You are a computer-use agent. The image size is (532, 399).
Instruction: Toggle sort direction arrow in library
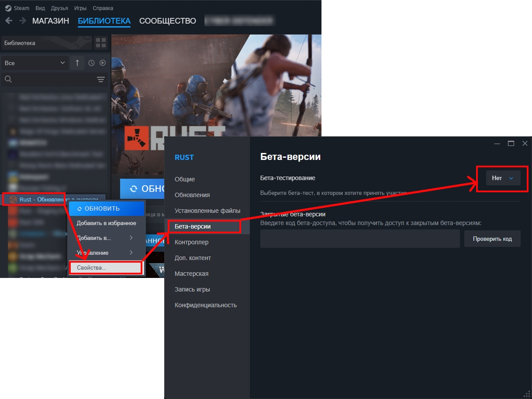(77, 63)
